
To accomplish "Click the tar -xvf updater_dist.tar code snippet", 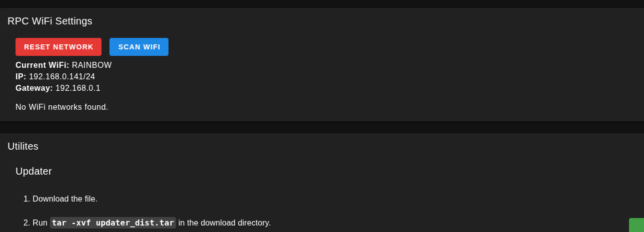I will pyautogui.click(x=113, y=223).
